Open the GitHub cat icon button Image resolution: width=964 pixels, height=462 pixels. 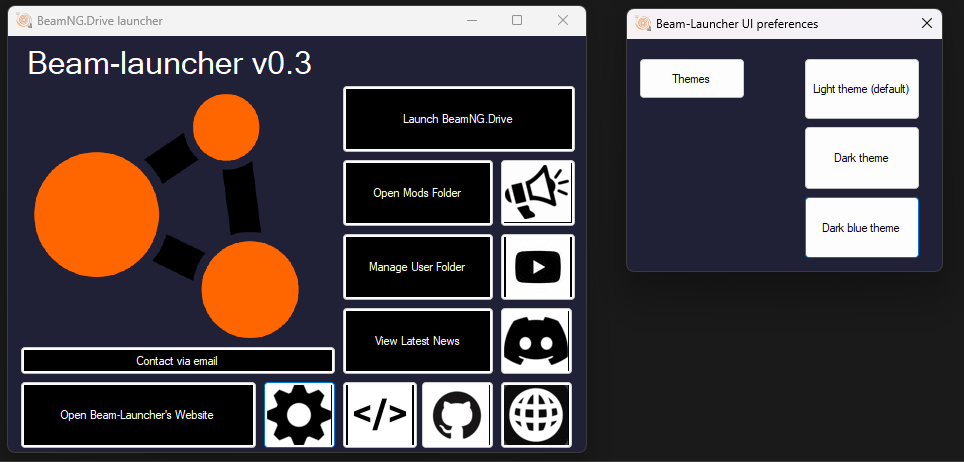tap(457, 415)
